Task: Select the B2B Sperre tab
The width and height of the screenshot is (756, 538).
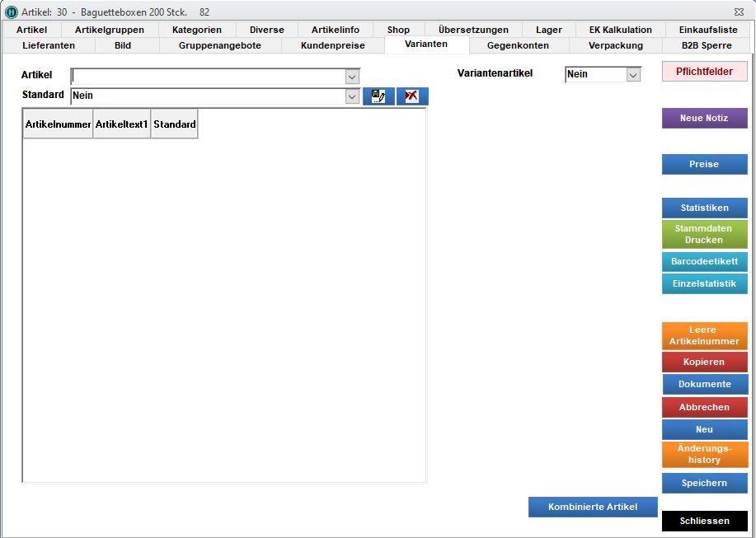Action: (707, 45)
